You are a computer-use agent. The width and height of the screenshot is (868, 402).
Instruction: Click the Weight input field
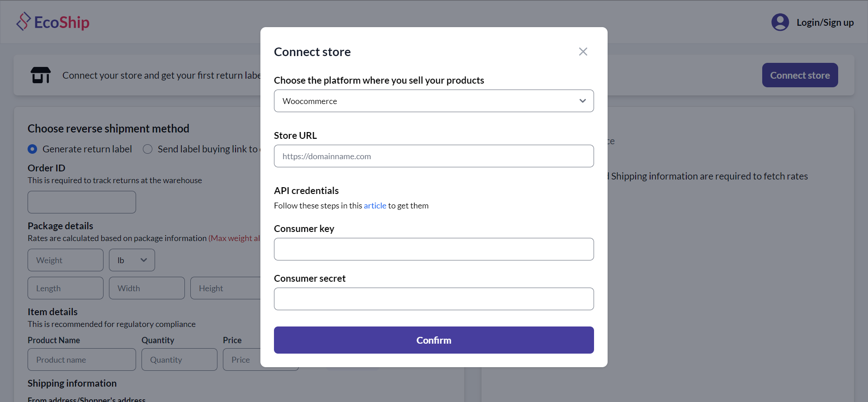[66, 260]
